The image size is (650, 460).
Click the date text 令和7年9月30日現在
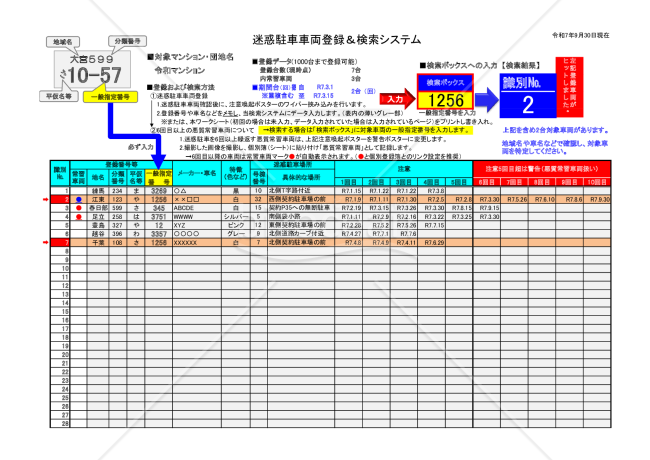(580, 36)
